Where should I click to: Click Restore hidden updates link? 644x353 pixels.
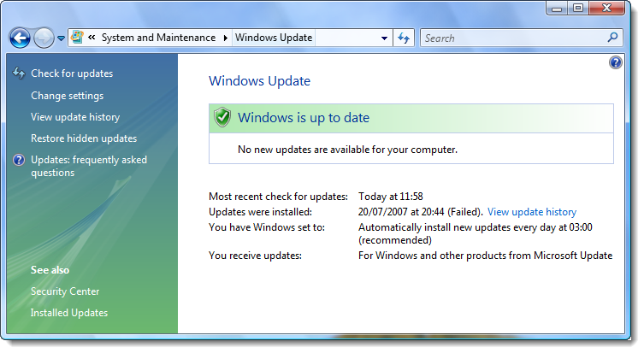(84, 138)
